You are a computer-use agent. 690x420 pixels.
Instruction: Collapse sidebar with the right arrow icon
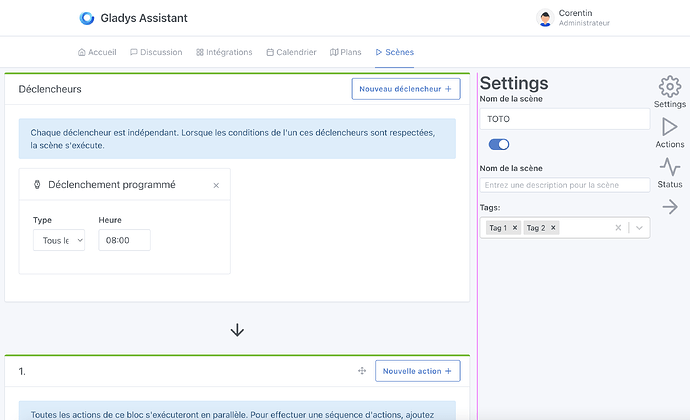(669, 207)
